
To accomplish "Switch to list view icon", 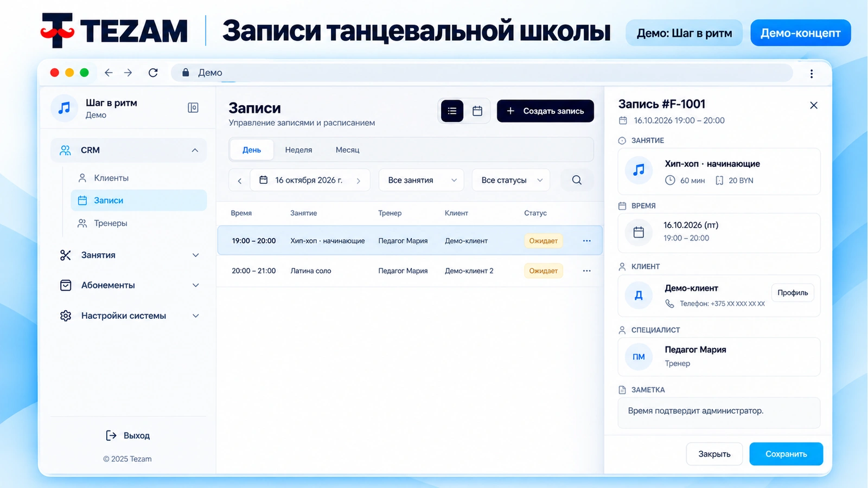I will pyautogui.click(x=452, y=111).
